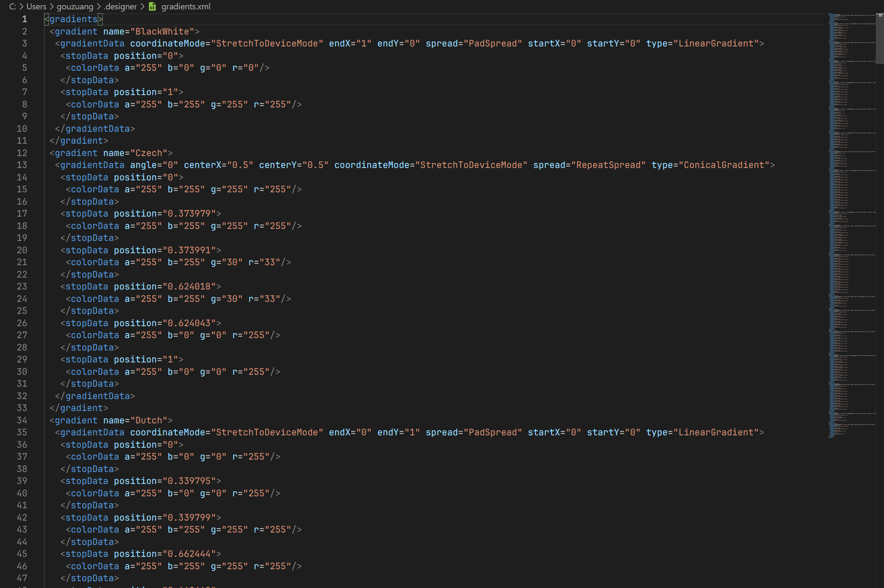
Task: Expand the gouzuang breadcrumb folder
Action: point(75,6)
